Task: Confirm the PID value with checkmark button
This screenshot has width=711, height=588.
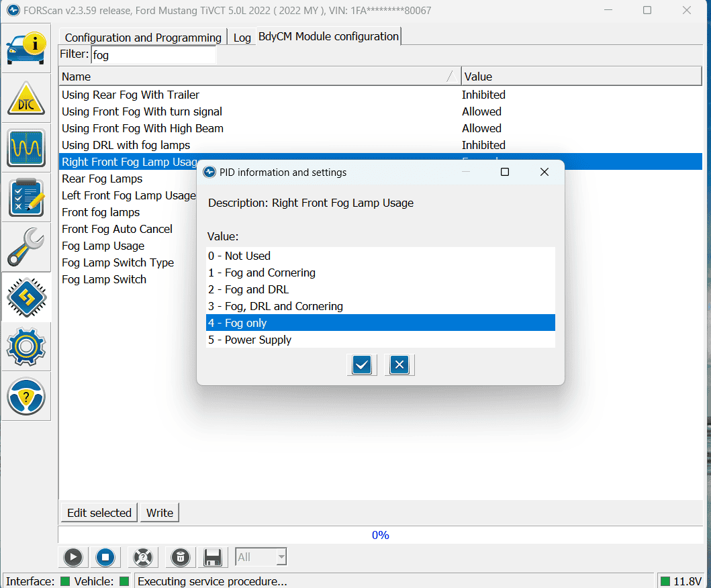Action: point(362,365)
